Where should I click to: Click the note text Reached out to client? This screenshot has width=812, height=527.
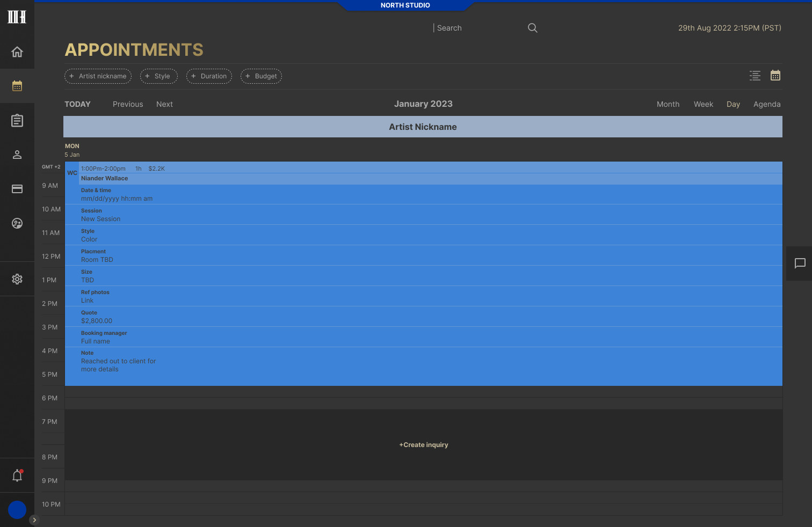click(x=119, y=365)
